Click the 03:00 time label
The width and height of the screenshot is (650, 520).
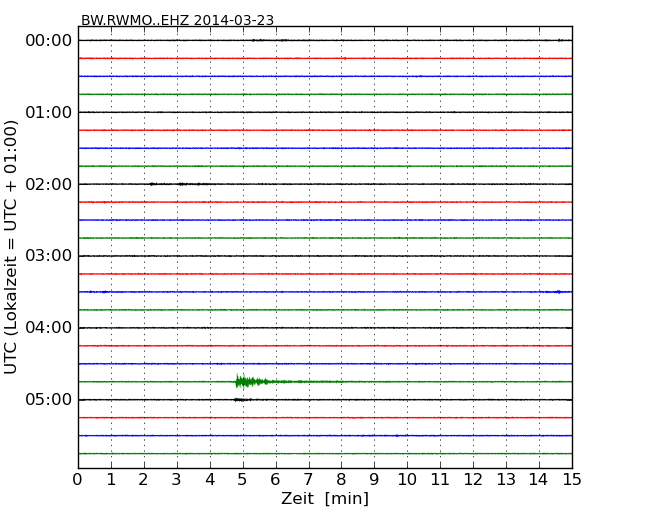click(49, 256)
